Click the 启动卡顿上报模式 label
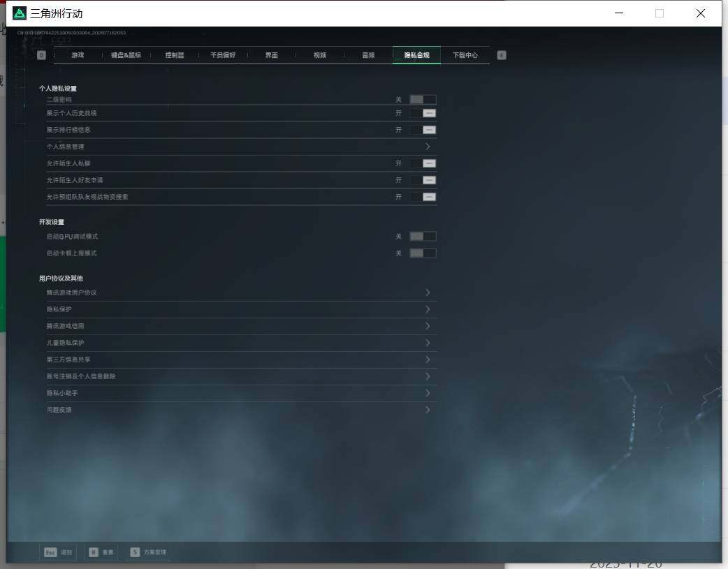The width and height of the screenshot is (728, 569). 71,253
